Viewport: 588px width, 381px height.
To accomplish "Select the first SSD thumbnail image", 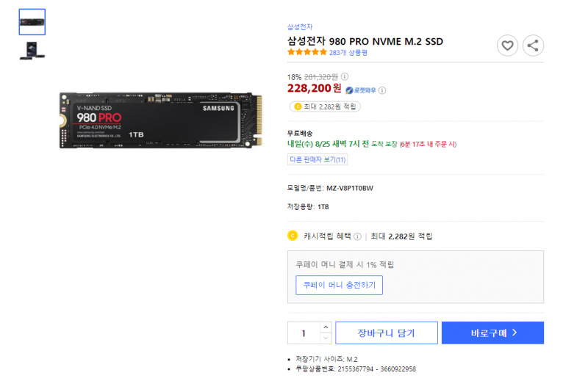I will tap(32, 22).
